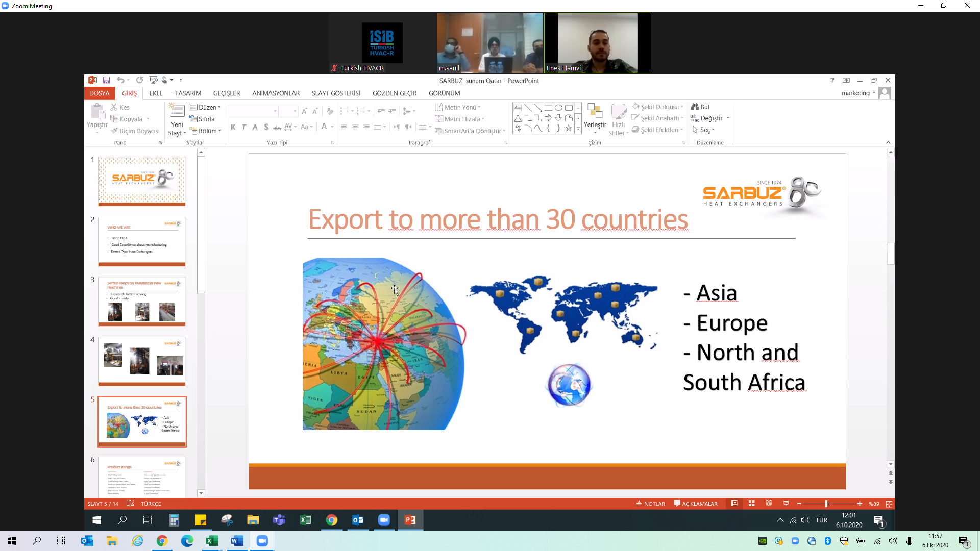Open the font name combo box
Viewport: 980px width, 551px height.
(x=253, y=111)
